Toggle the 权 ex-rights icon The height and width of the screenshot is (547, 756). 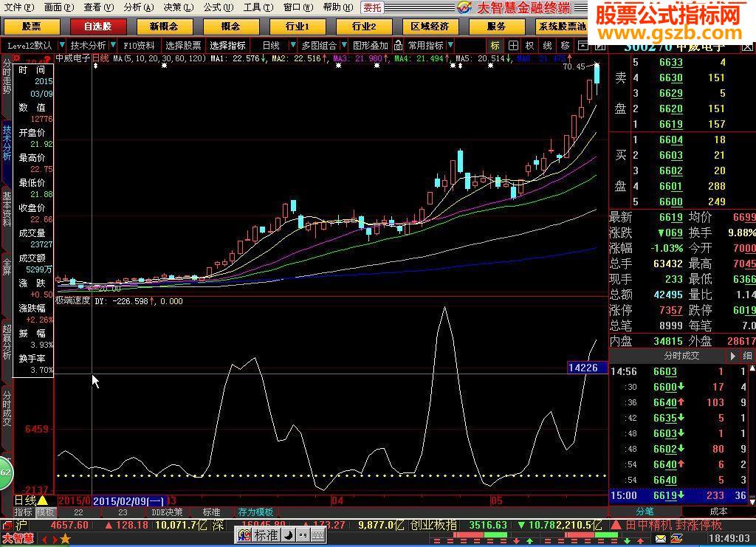(x=530, y=46)
